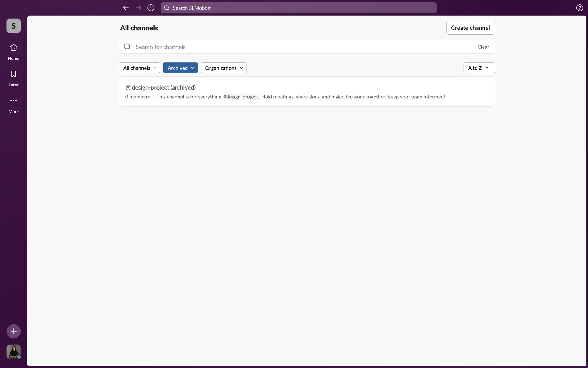Expand the Organizations filter dropdown

223,68
